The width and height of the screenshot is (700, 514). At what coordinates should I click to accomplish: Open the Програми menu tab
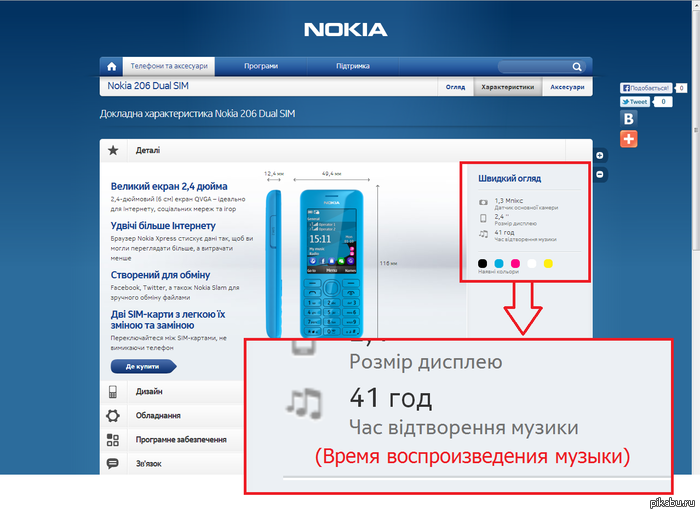tap(261, 66)
